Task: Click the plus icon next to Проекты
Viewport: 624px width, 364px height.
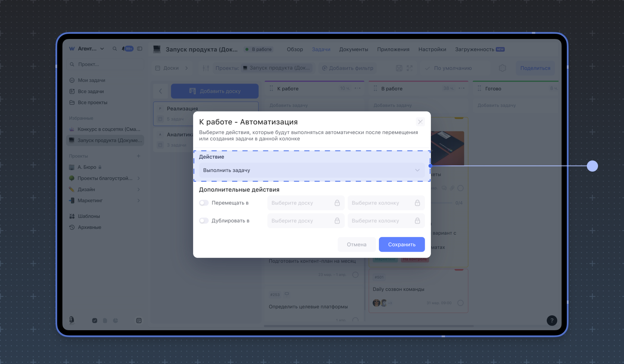Action: pyautogui.click(x=139, y=156)
